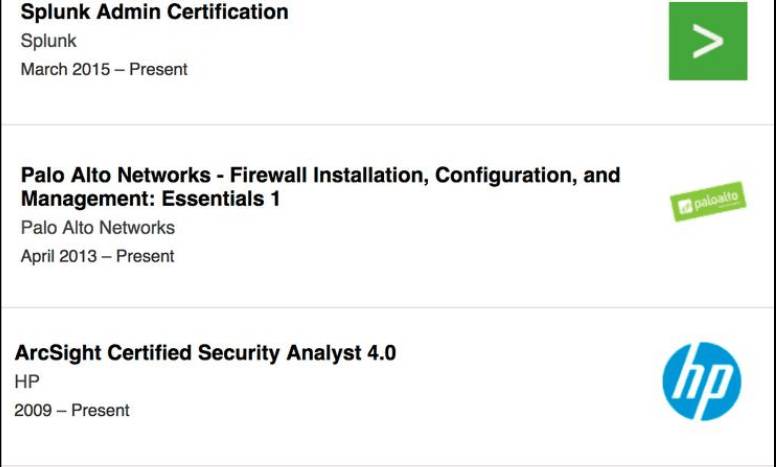Click the "Management: Essentials 1" title line
This screenshot has height=467, width=776.
click(x=150, y=199)
